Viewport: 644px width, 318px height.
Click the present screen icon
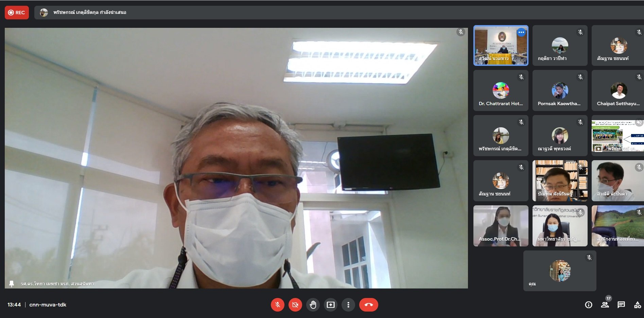(331, 305)
